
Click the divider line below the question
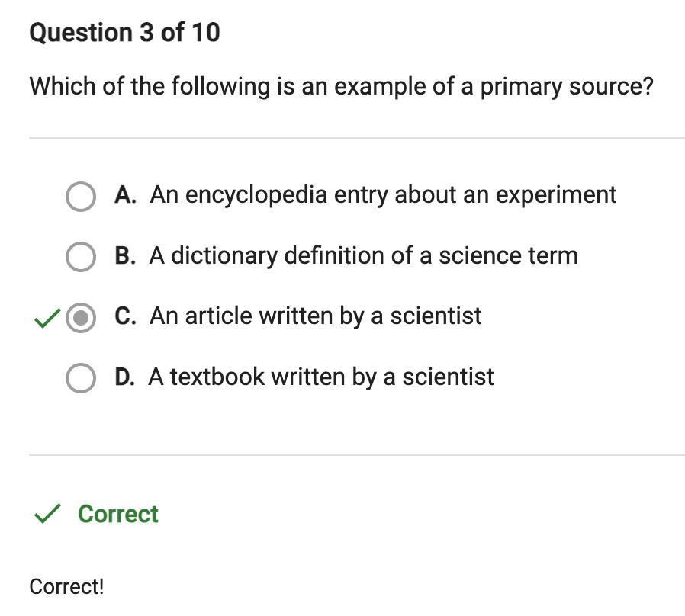[x=356, y=138]
